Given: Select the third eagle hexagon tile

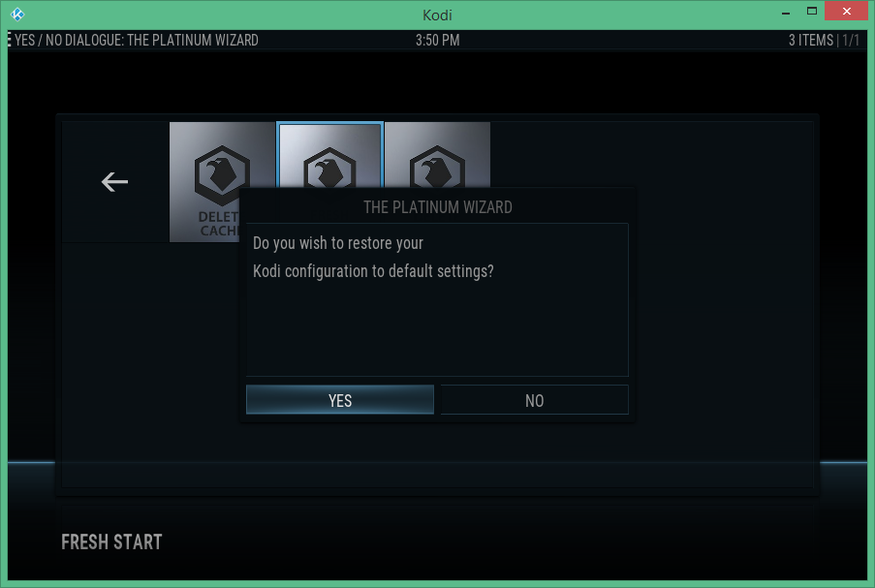Looking at the screenshot, I should (x=438, y=156).
